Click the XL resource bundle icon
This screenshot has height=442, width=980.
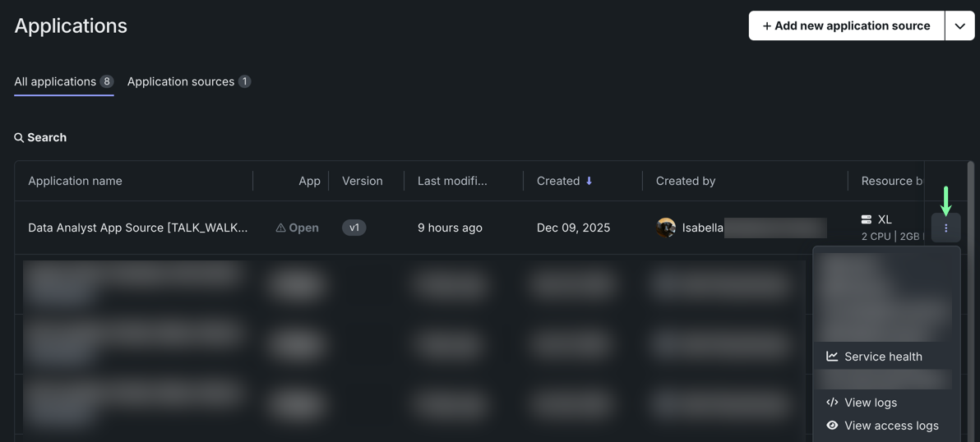(866, 219)
